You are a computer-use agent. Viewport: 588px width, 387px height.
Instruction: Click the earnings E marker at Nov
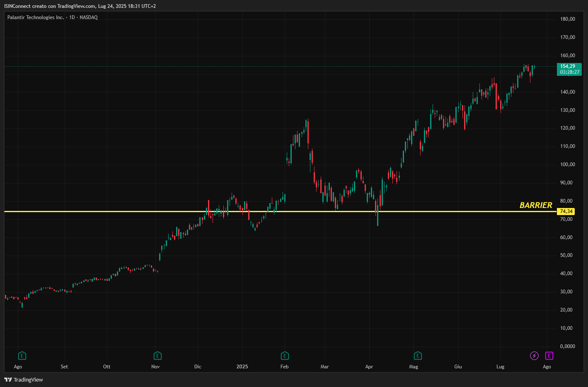[157, 356]
